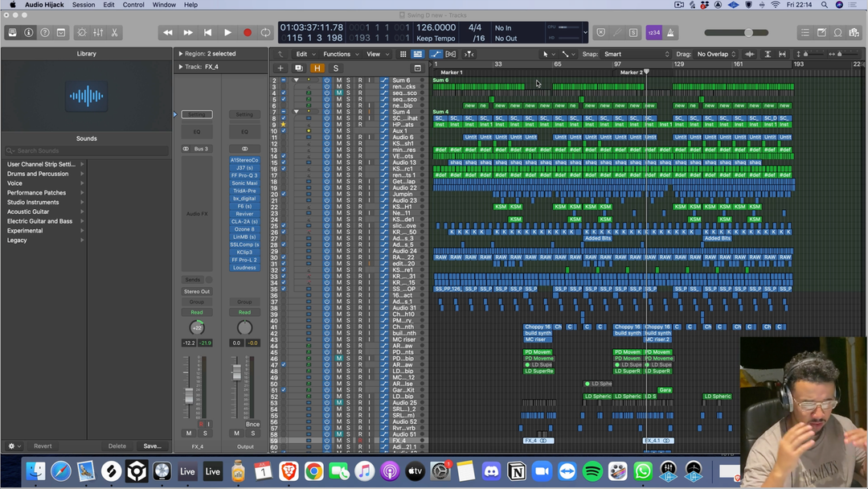Open the Session menu in menu bar
Viewport: 868px width, 489px height.
[x=84, y=5]
